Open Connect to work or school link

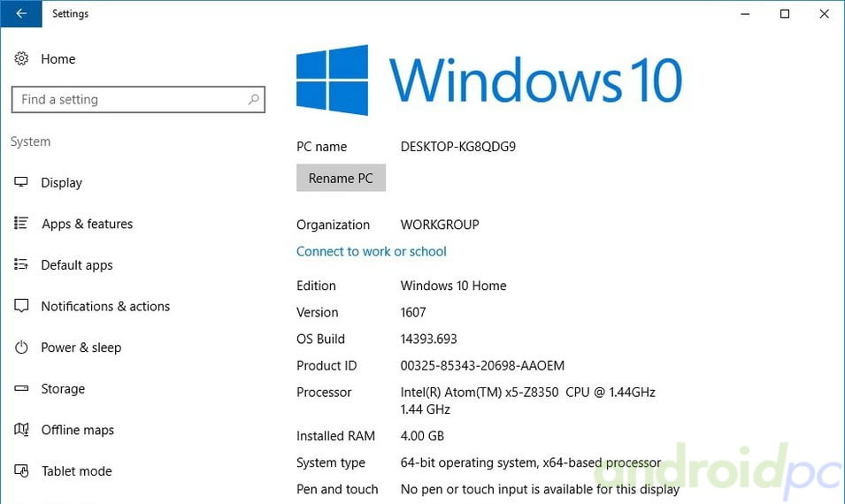372,251
